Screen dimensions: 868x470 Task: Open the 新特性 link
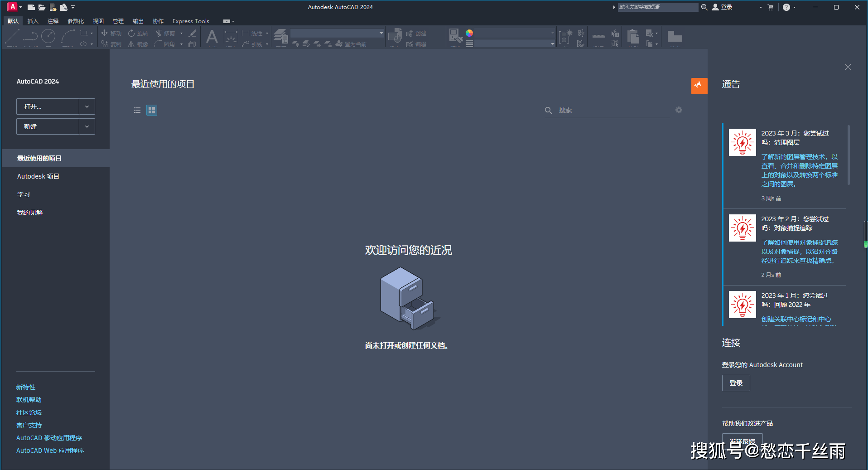pyautogui.click(x=26, y=387)
